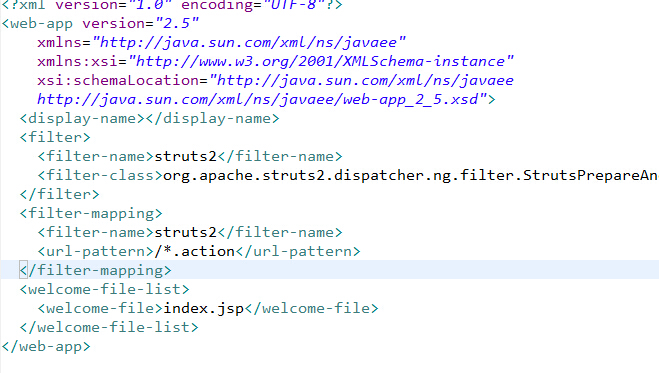Click the highlighted </filter-mapping> closing tag
The image size is (659, 373).
click(95, 270)
